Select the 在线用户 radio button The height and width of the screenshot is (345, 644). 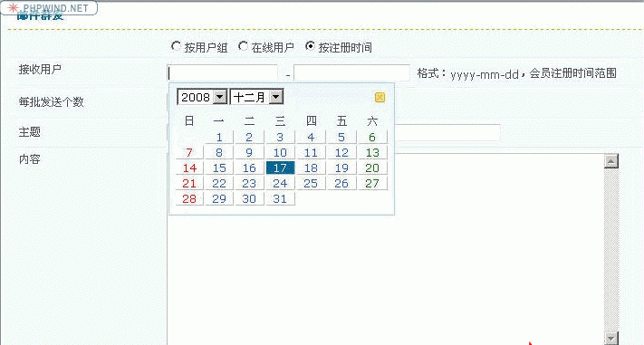click(x=243, y=46)
